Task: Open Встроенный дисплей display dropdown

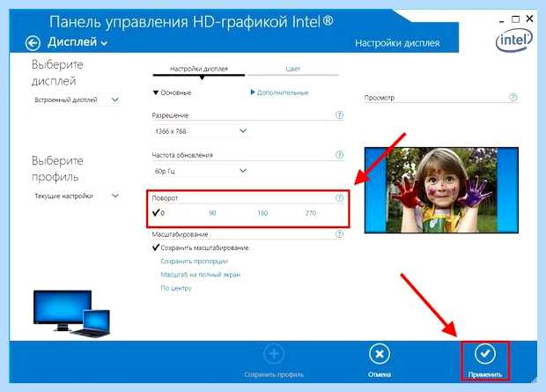Action: coord(76,100)
